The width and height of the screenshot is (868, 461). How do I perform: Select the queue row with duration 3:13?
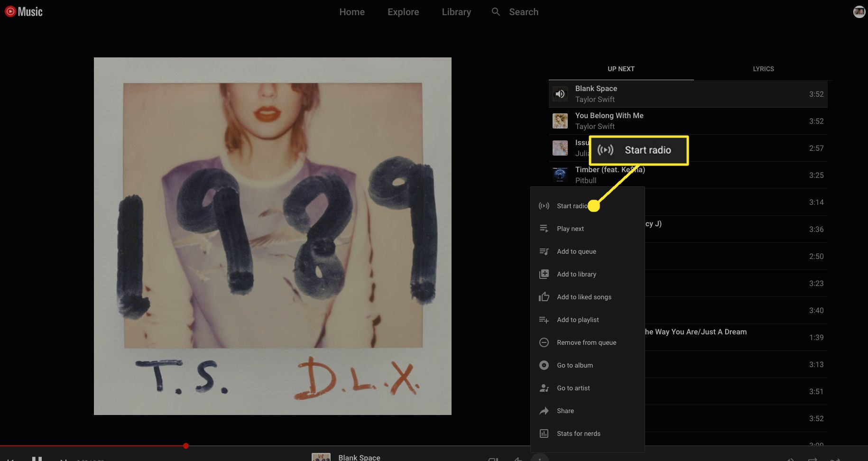point(736,364)
